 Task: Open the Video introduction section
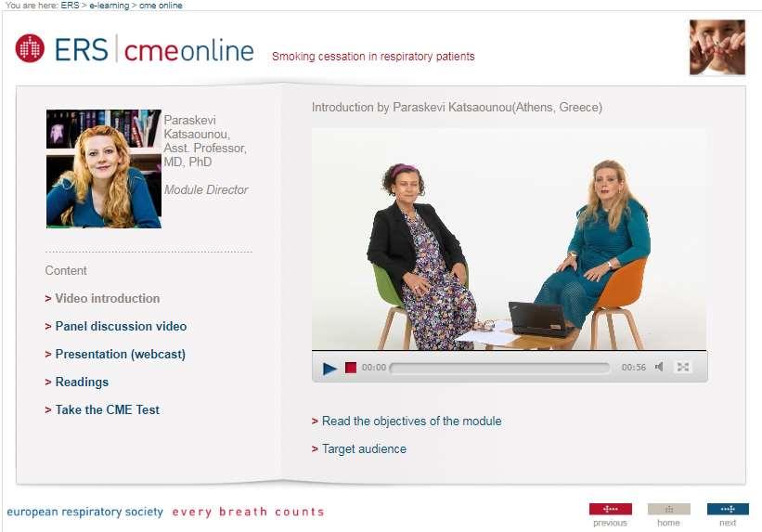pos(108,299)
